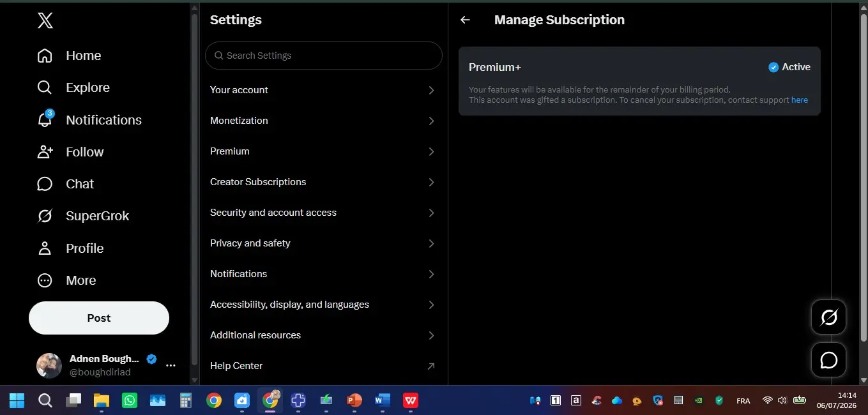Expand Security and account access chevron
The width and height of the screenshot is (868, 415).
[x=431, y=213]
